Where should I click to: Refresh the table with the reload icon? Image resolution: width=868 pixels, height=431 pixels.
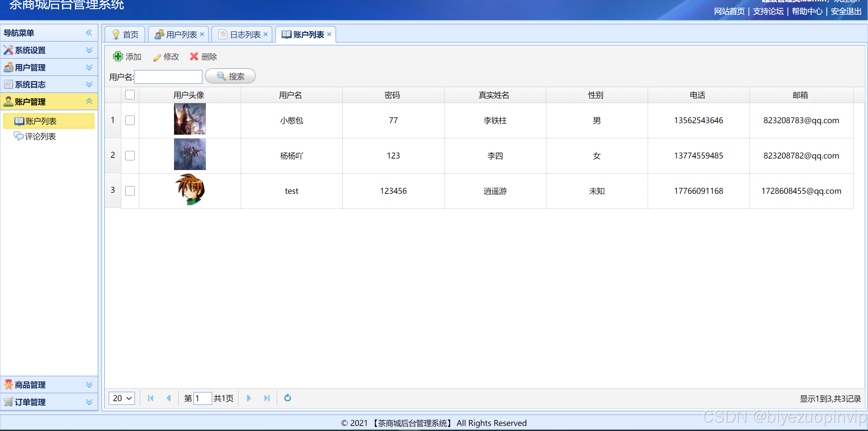click(287, 398)
